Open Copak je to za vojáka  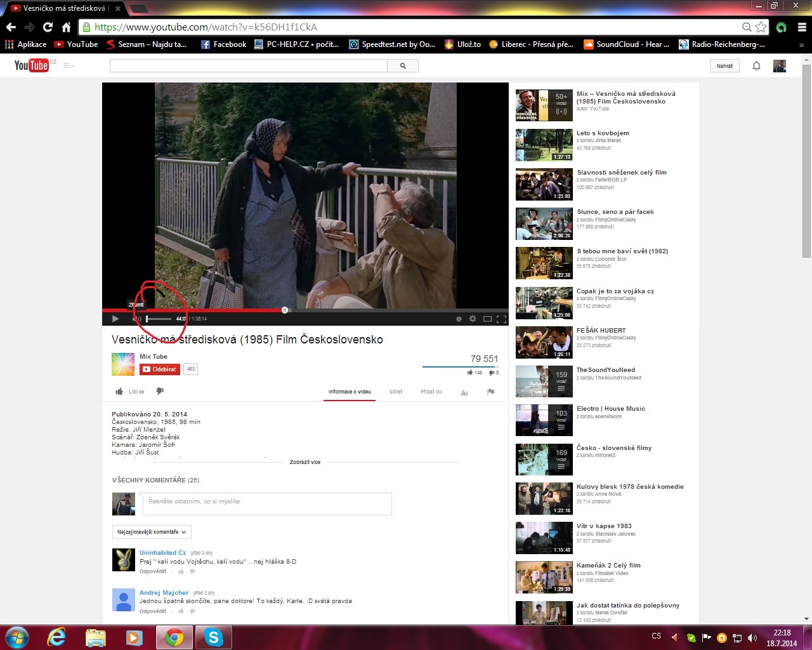615,291
